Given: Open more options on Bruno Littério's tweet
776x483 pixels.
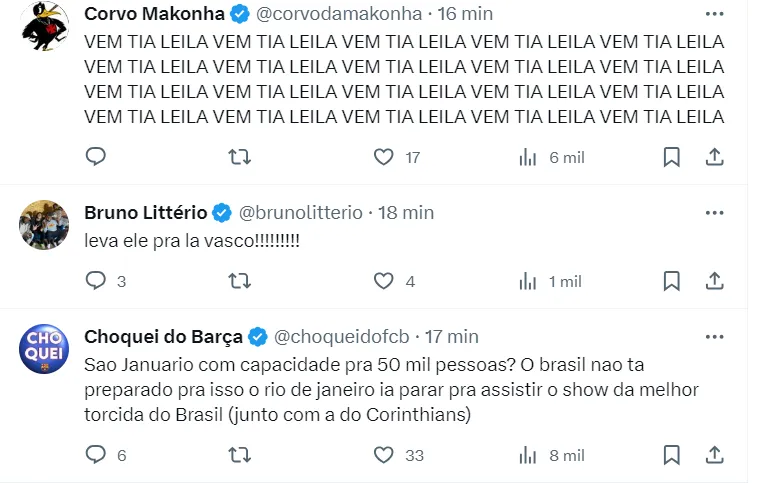Looking at the screenshot, I should coord(714,212).
